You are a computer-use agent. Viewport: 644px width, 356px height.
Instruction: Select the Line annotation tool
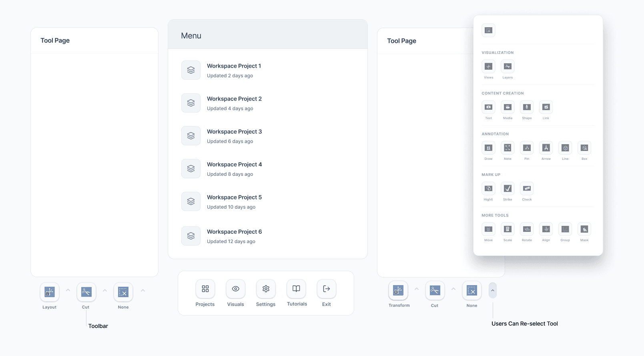tap(566, 148)
